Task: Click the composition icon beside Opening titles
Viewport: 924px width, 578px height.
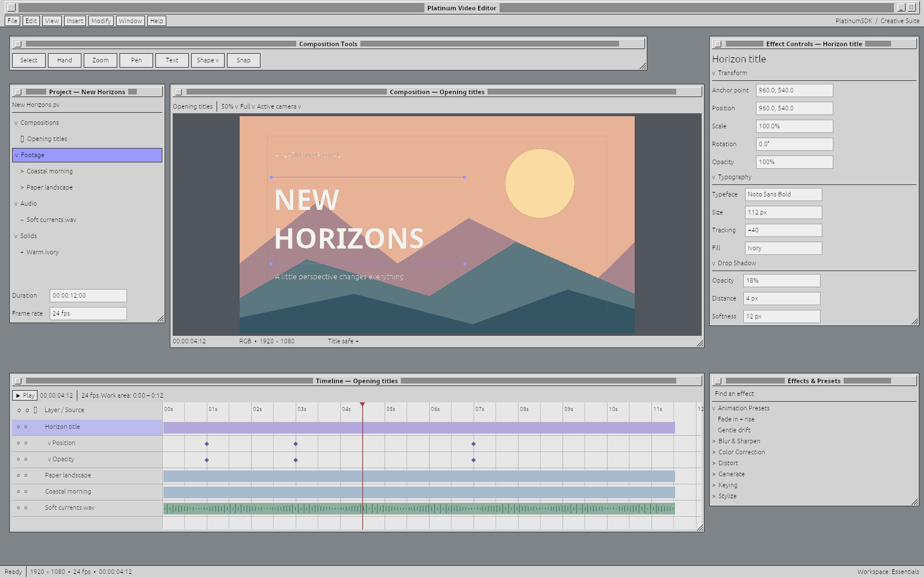Action: tap(22, 139)
